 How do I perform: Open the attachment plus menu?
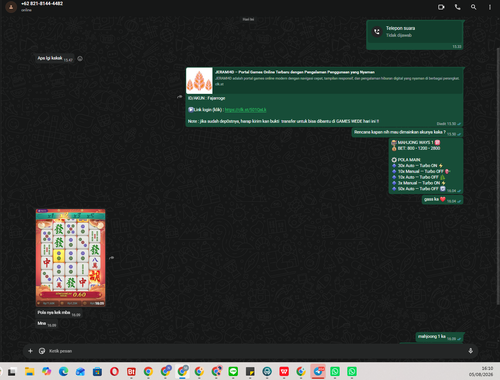pos(30,351)
